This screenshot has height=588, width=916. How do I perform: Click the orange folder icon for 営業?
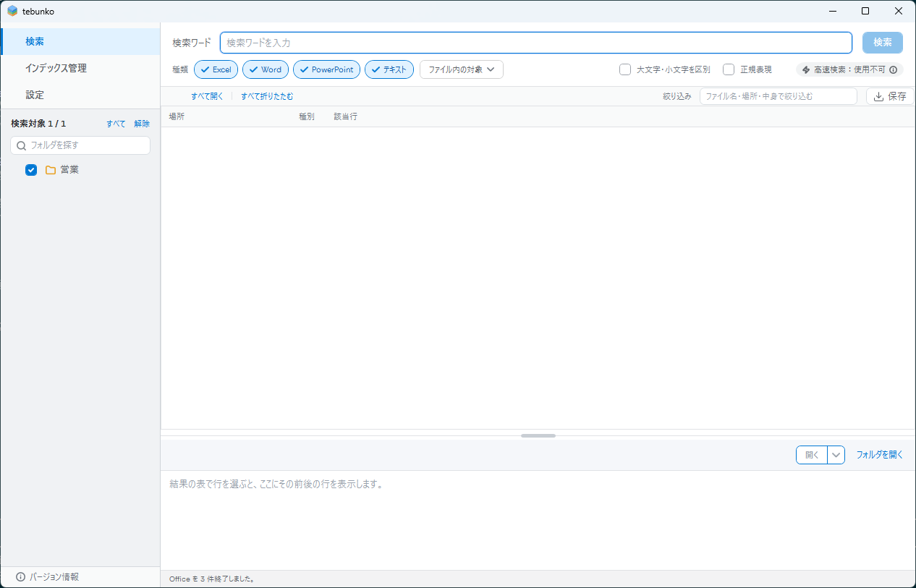pos(51,170)
